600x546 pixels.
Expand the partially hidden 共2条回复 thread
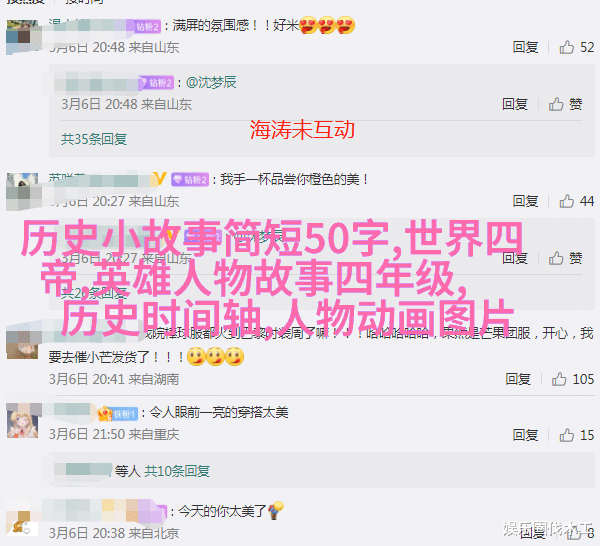pos(94,293)
